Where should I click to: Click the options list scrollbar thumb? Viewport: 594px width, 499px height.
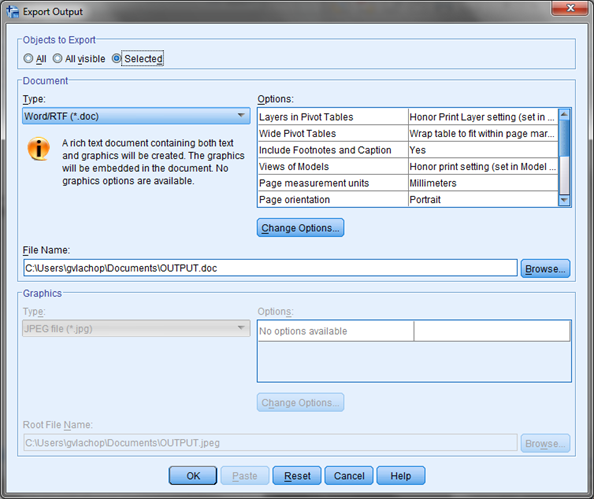(x=564, y=138)
